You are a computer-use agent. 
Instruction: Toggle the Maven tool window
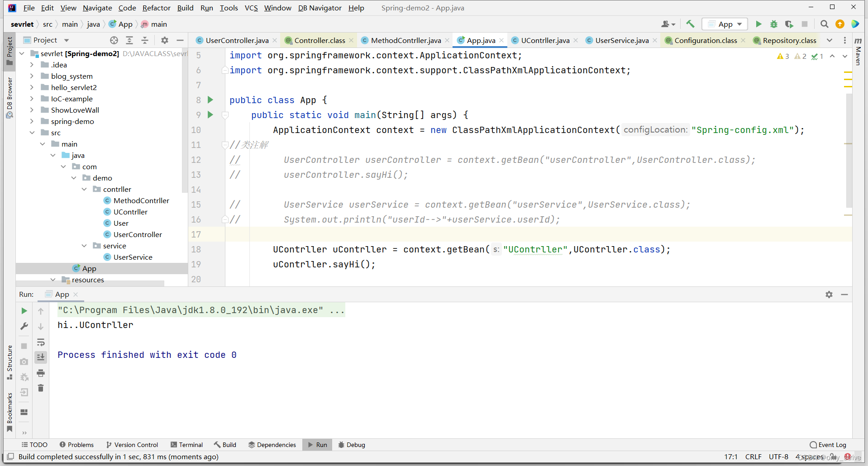click(x=858, y=51)
